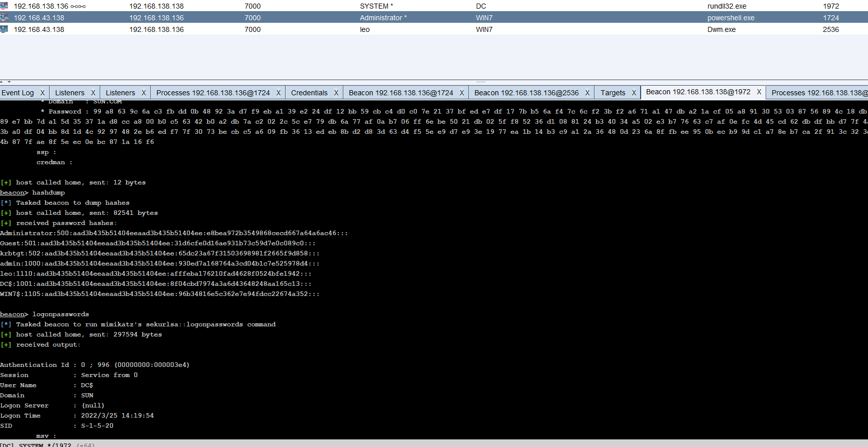Switch to the Listeners tab next to Event Log
The height and width of the screenshot is (447, 868).
click(x=70, y=93)
